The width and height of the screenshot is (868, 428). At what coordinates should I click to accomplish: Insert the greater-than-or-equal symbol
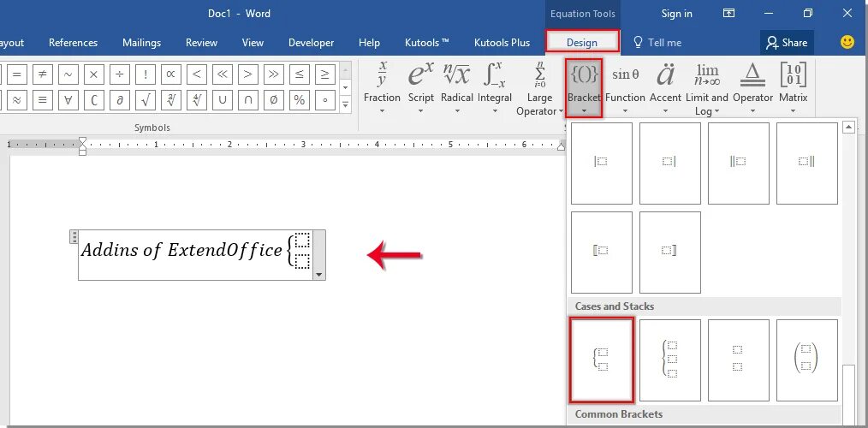coord(325,74)
